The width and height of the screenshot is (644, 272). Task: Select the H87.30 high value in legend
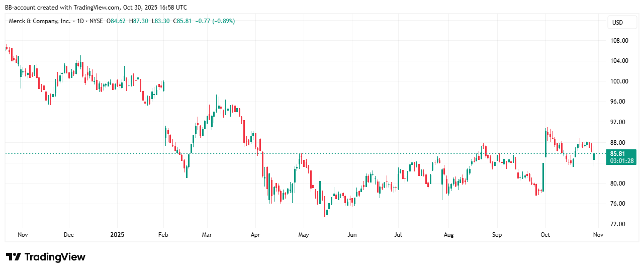point(140,21)
